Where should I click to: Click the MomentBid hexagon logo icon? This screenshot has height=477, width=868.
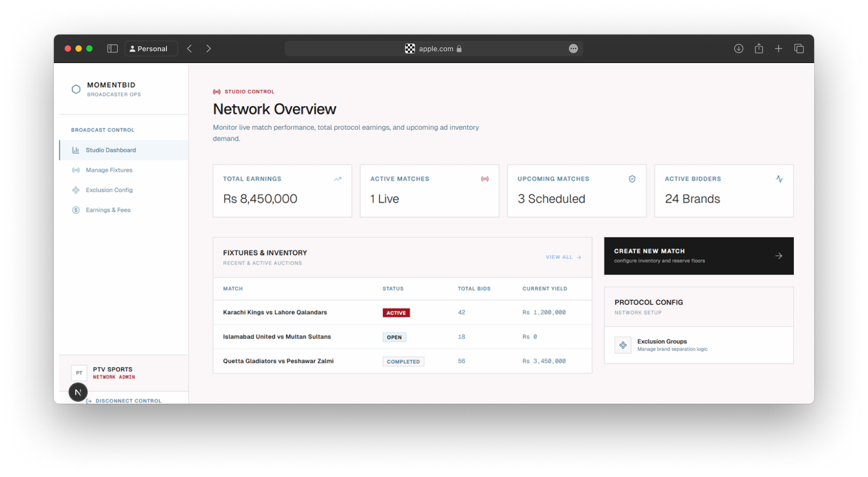(x=76, y=89)
